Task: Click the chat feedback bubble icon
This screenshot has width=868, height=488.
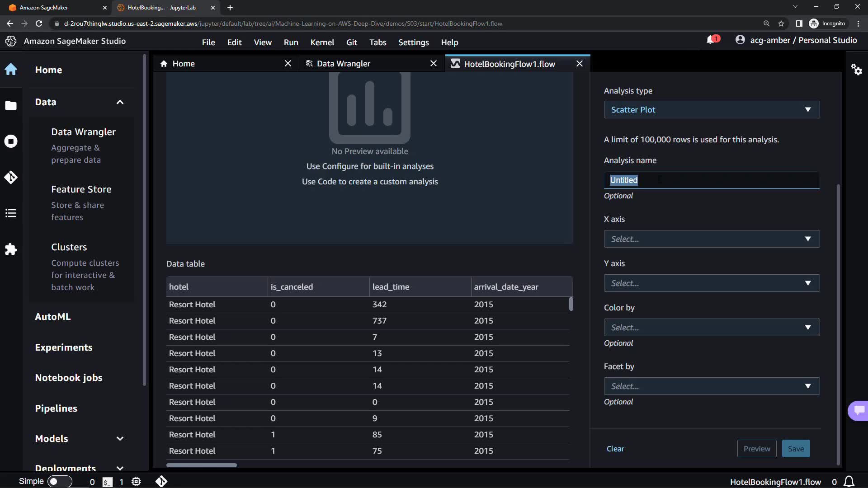Action: click(x=859, y=410)
